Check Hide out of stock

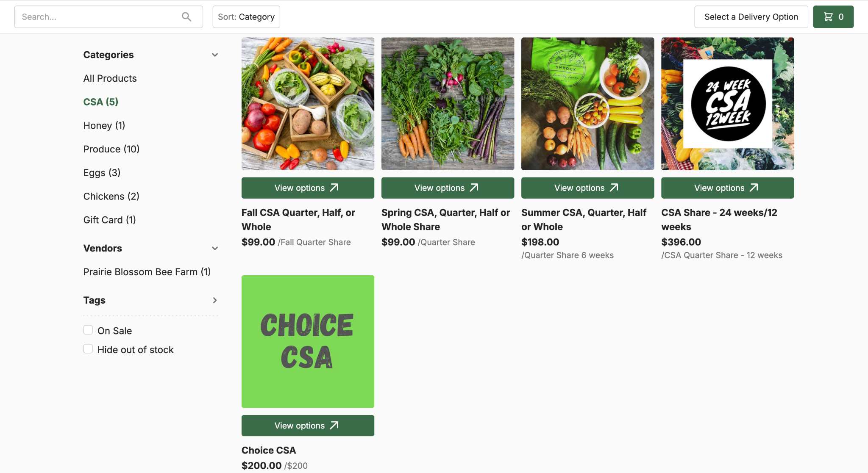coord(88,349)
